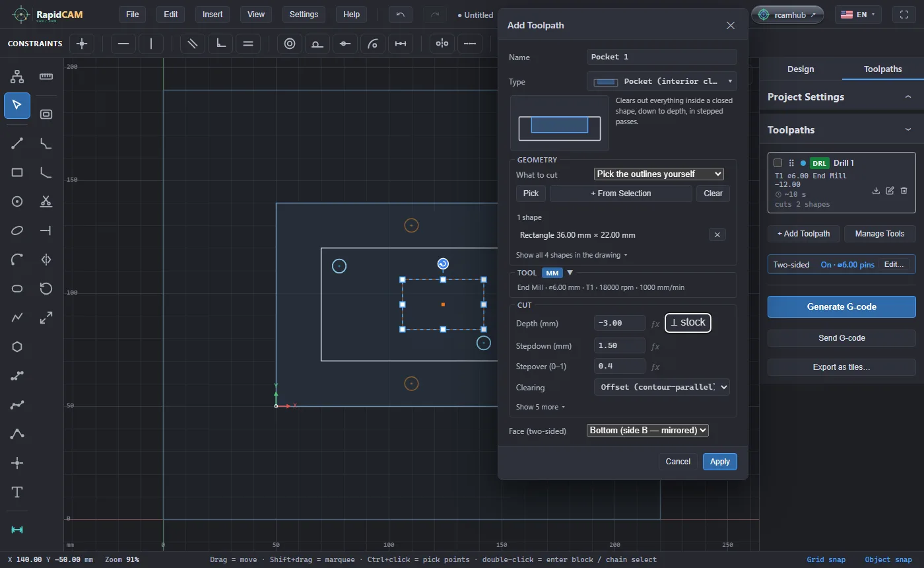Choose the ellipse drawing tool
This screenshot has width=924, height=568.
coord(17,231)
